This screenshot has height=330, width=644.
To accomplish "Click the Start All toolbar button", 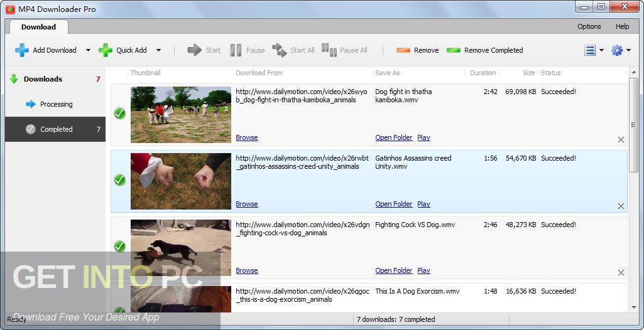I will (293, 50).
